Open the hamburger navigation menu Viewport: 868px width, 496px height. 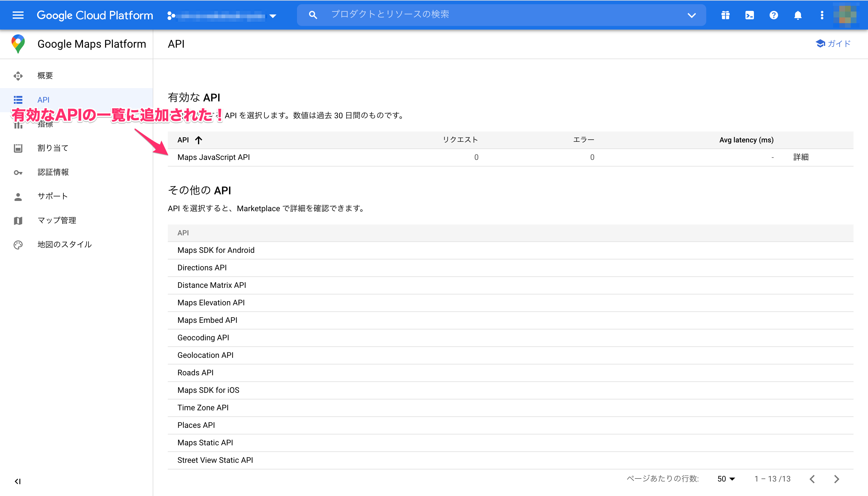(18, 15)
